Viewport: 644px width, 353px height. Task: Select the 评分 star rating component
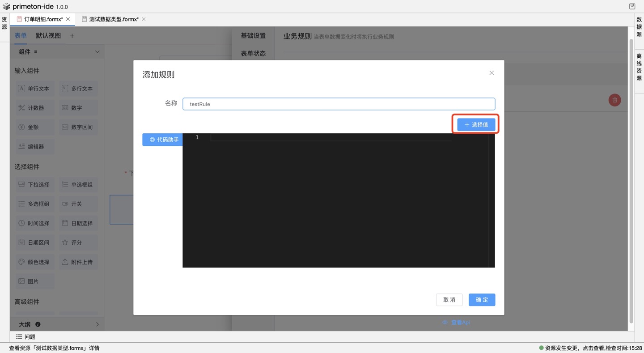pyautogui.click(x=78, y=242)
